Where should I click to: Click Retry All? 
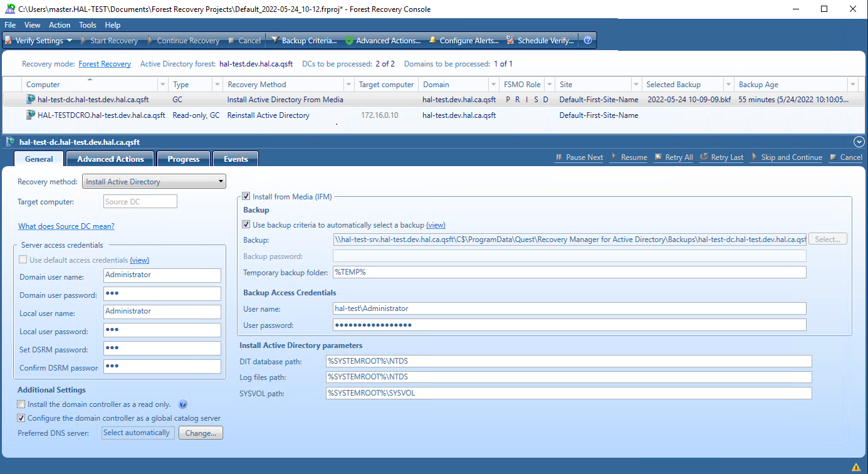point(674,157)
